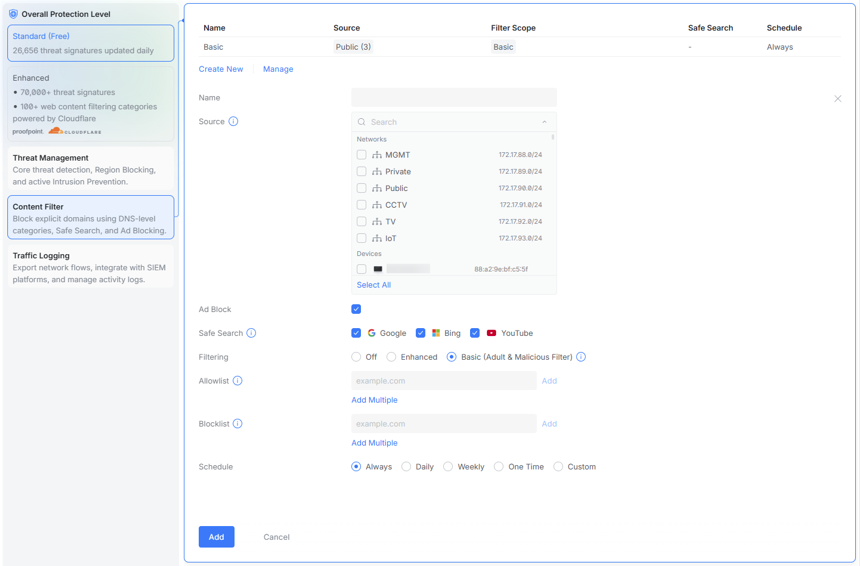Click Select All in Source list
This screenshot has height=566, width=860.
(x=374, y=285)
